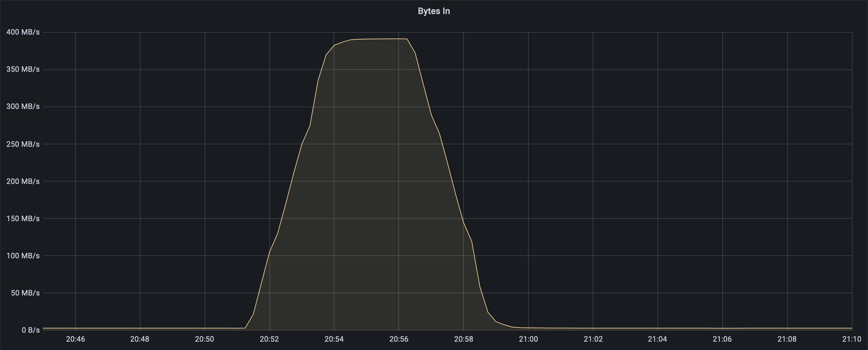Click the 20:46 time axis label
This screenshot has width=868, height=350.
[75, 339]
